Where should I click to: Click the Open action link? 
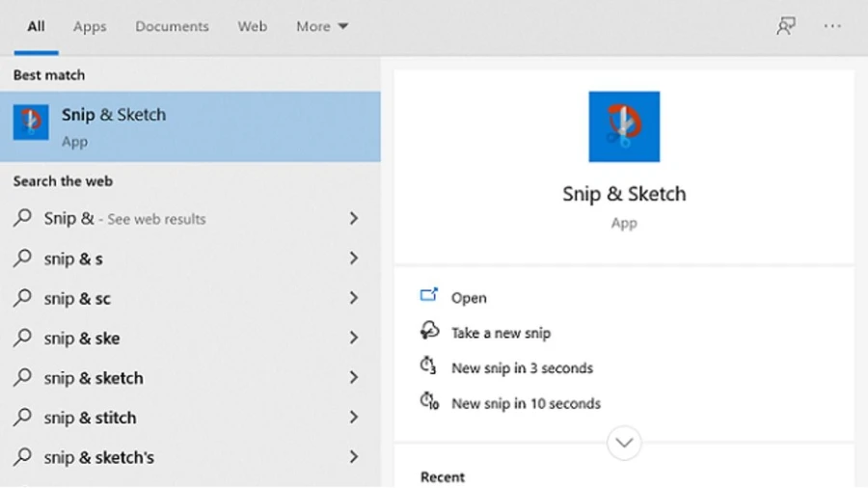469,298
